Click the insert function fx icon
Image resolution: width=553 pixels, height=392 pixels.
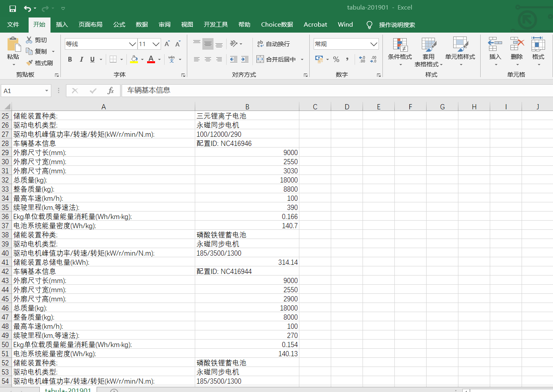pos(111,91)
